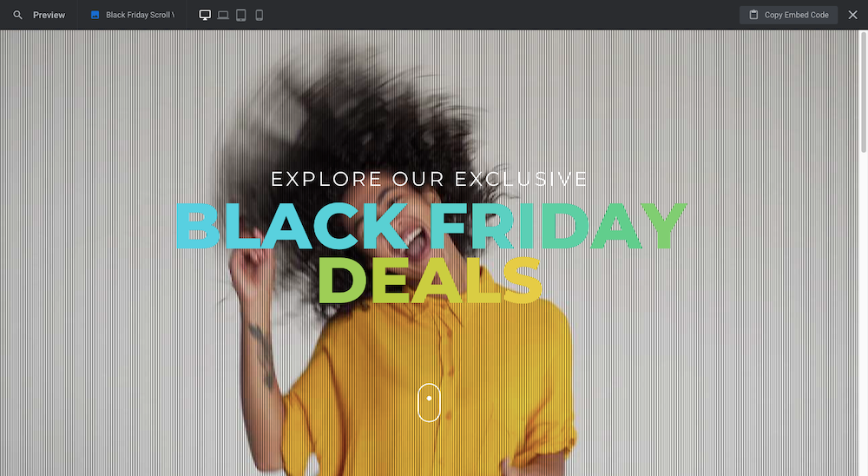Switch to tablet device preview

240,15
